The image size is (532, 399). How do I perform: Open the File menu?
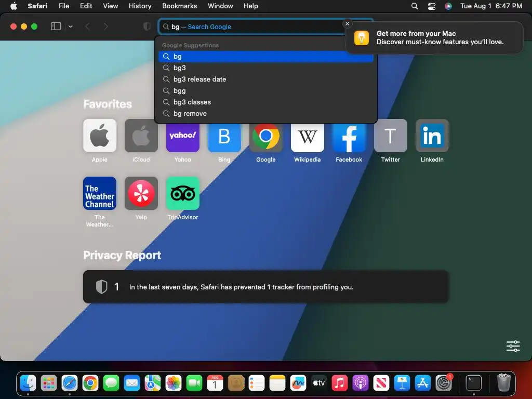click(63, 6)
